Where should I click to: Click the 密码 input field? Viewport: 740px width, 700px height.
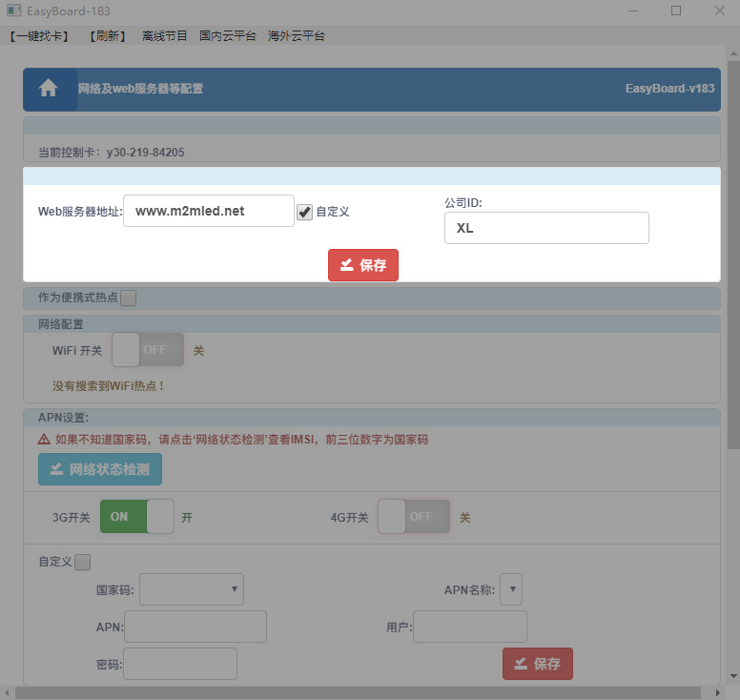click(180, 664)
